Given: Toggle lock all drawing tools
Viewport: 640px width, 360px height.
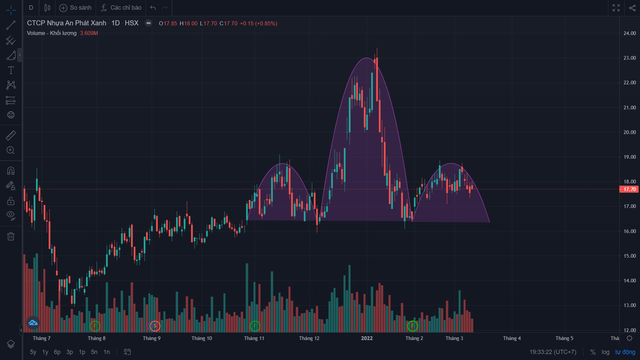Looking at the screenshot, I should (x=11, y=200).
